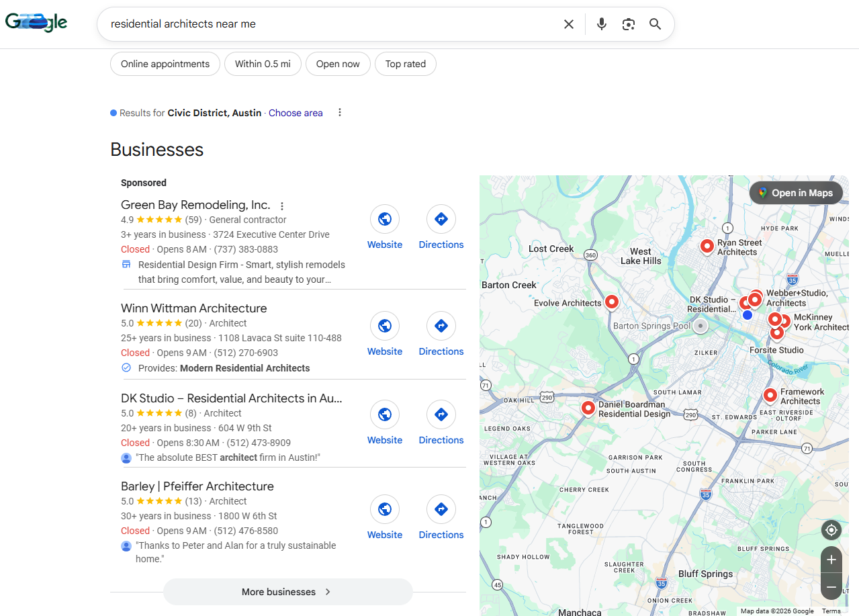Screen dimensions: 859x616
Task: Click the Choose area link
Action: (296, 113)
